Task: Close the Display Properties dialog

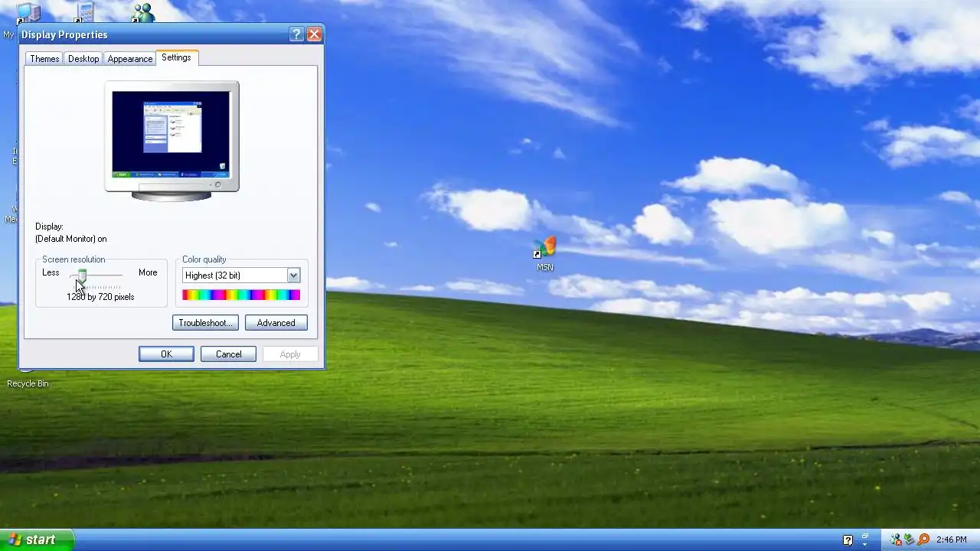Action: (x=314, y=34)
